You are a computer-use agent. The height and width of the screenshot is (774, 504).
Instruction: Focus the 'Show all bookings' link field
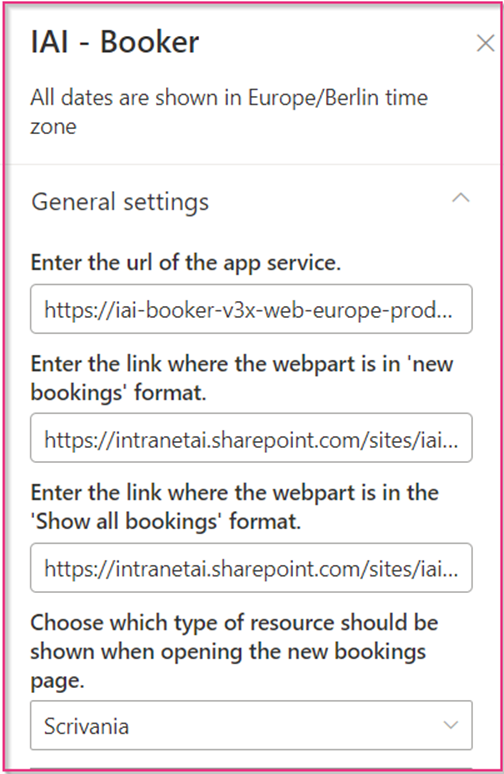point(251,568)
